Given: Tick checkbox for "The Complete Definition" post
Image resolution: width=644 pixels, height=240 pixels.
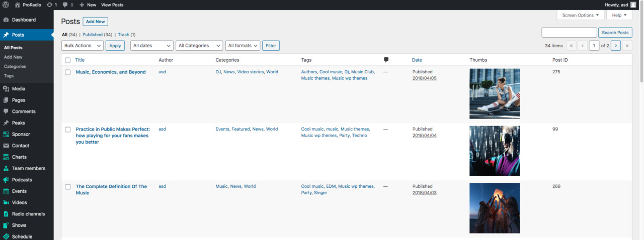Looking at the screenshot, I should [x=68, y=187].
